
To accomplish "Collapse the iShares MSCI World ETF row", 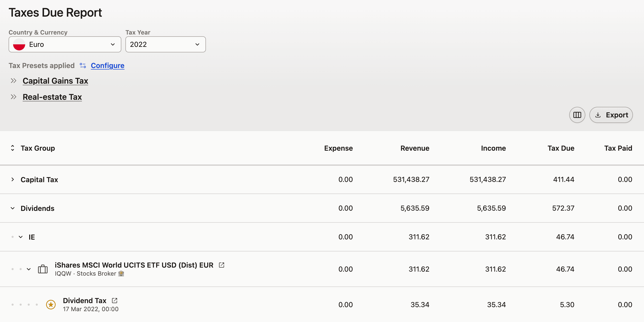I will pos(28,269).
